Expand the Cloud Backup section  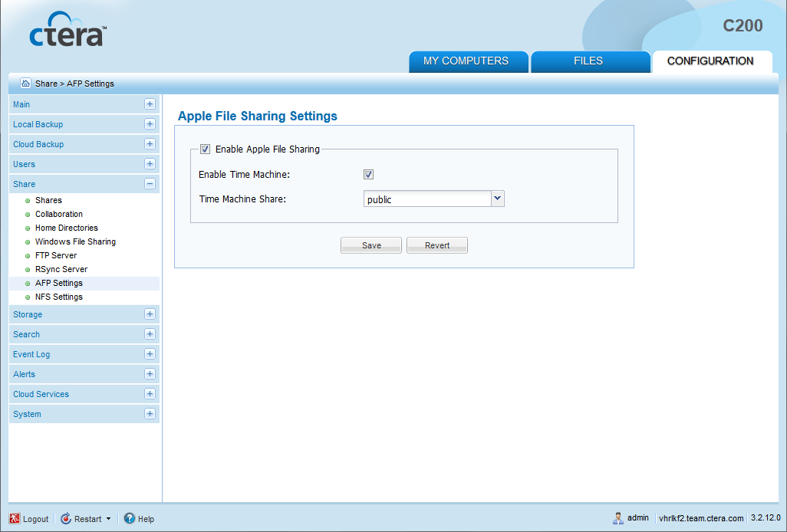[150, 144]
